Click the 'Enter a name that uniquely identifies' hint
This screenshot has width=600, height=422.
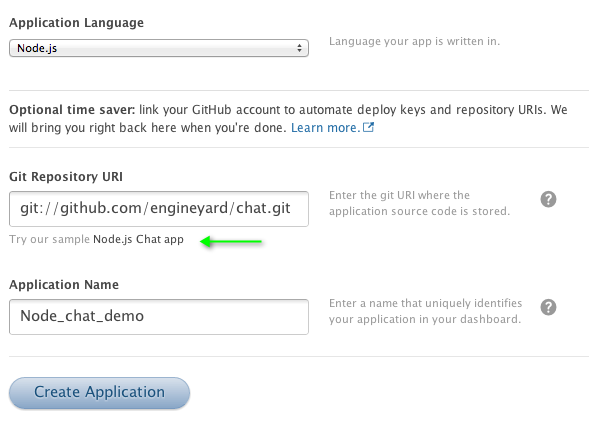[x=424, y=311]
